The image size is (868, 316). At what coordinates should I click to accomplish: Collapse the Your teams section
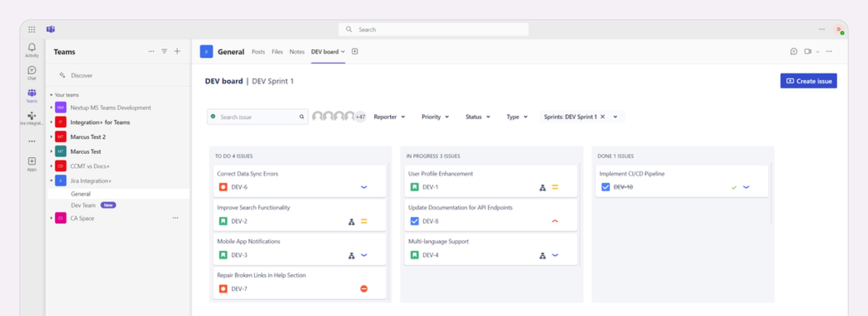click(51, 95)
